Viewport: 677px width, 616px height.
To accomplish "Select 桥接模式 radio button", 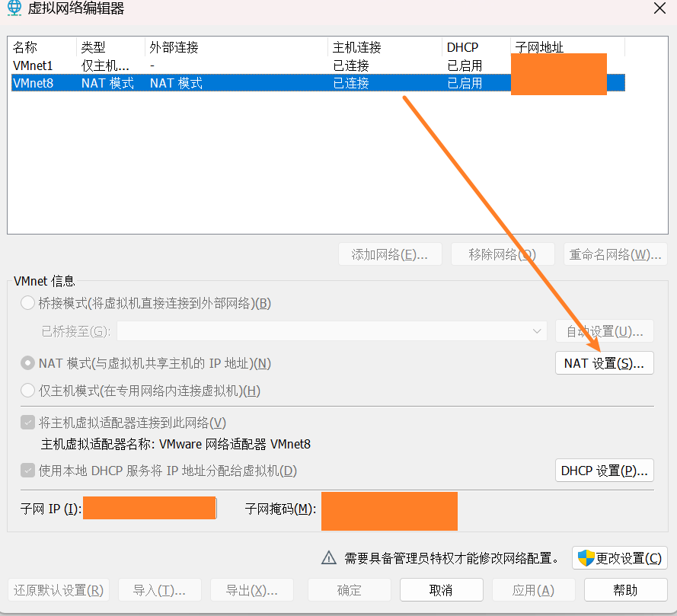I will tap(27, 302).
